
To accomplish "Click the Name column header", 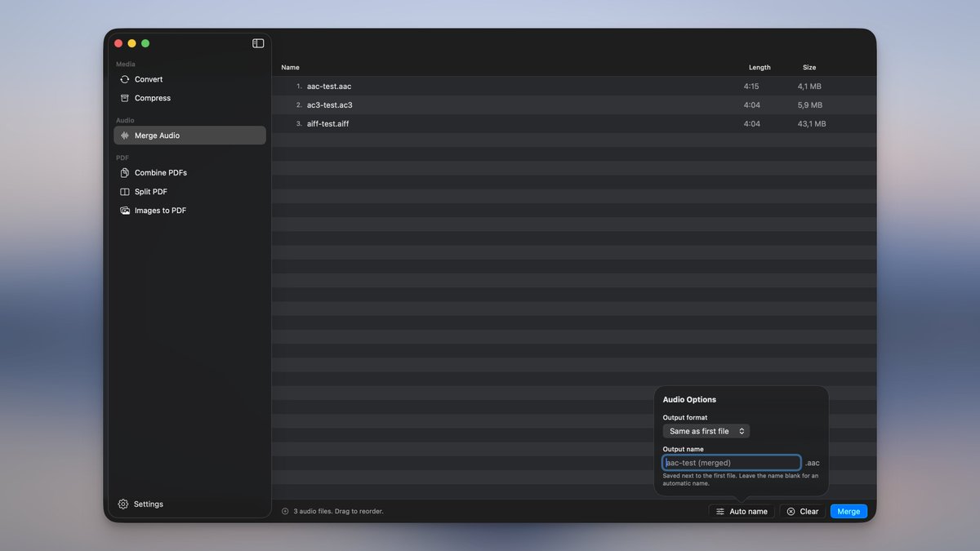I will click(290, 68).
